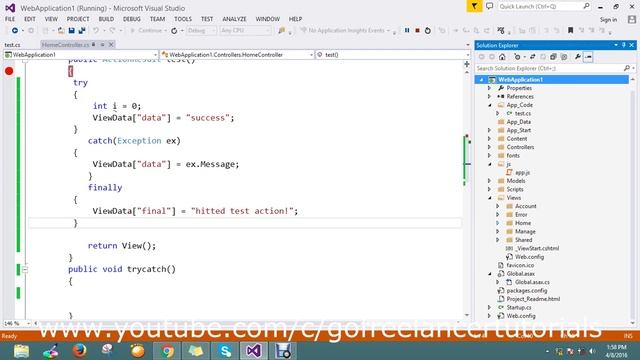The width and height of the screenshot is (640, 360).
Task: Open the feedback chat bubble
Action: tap(489, 6)
